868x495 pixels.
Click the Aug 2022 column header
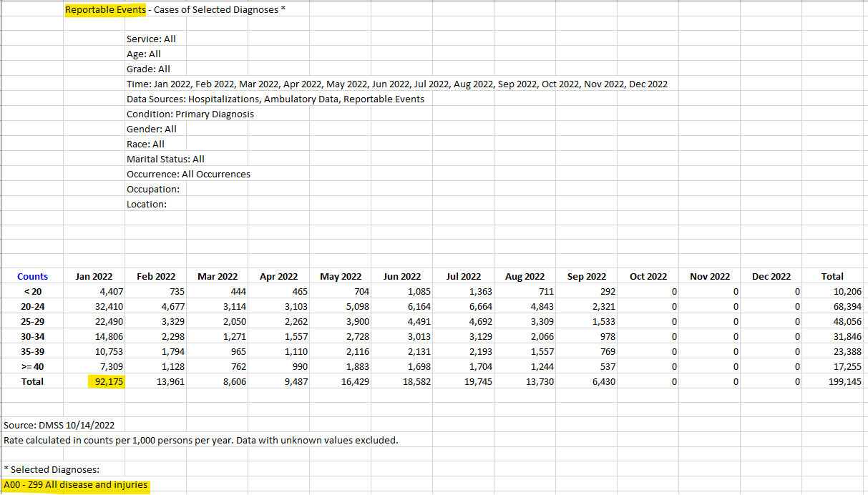click(x=525, y=276)
